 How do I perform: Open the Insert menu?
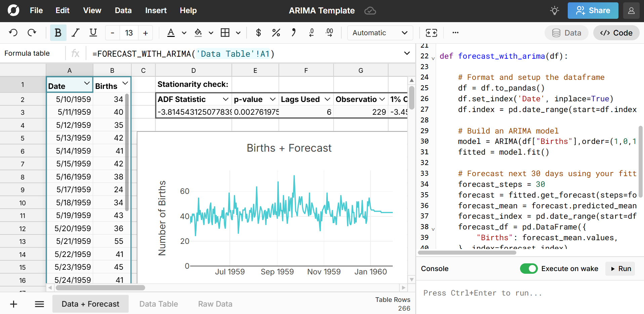point(156,11)
